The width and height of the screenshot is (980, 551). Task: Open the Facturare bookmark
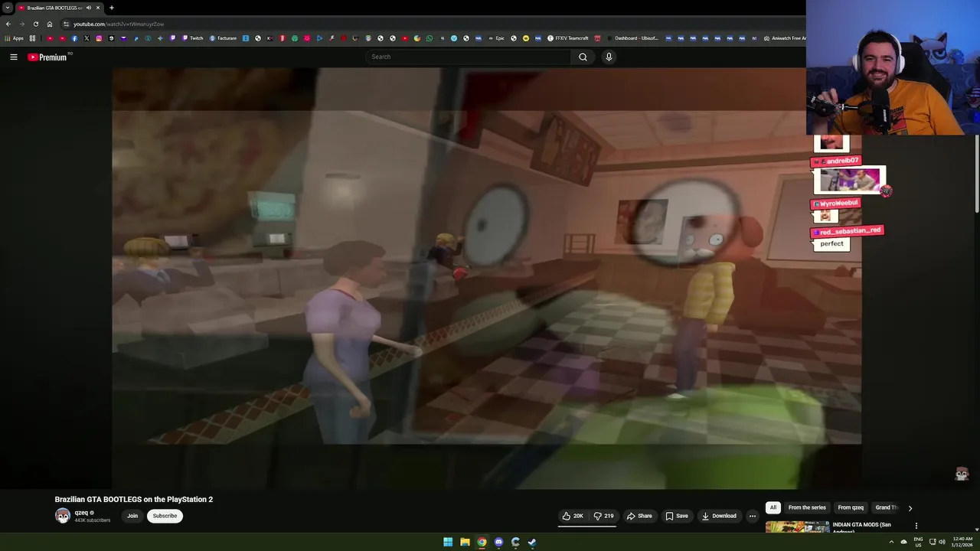coord(223,38)
